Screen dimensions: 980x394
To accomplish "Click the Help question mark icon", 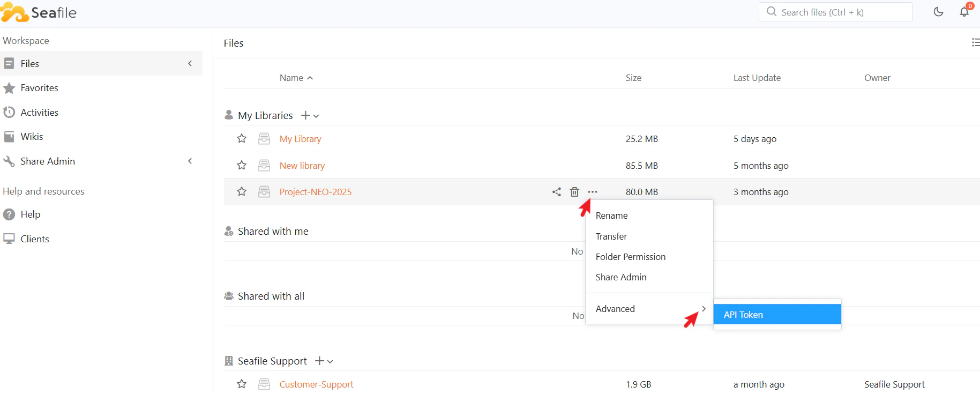I will (9, 214).
